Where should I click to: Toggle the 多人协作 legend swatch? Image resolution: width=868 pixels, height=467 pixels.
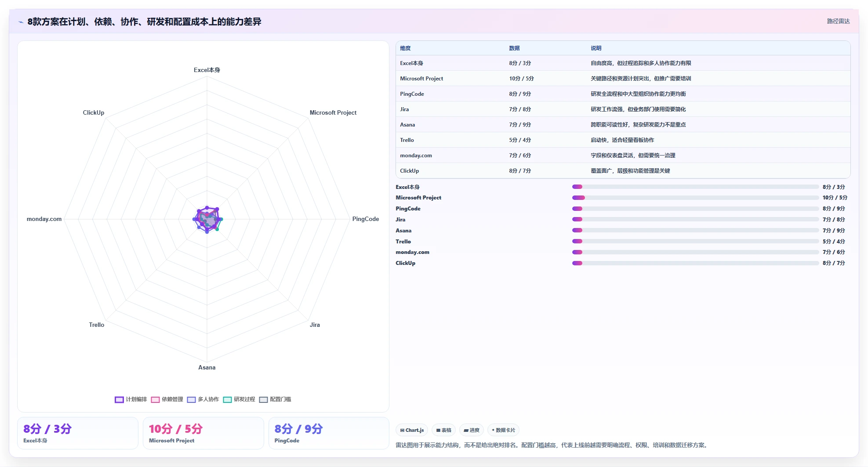coord(191,399)
